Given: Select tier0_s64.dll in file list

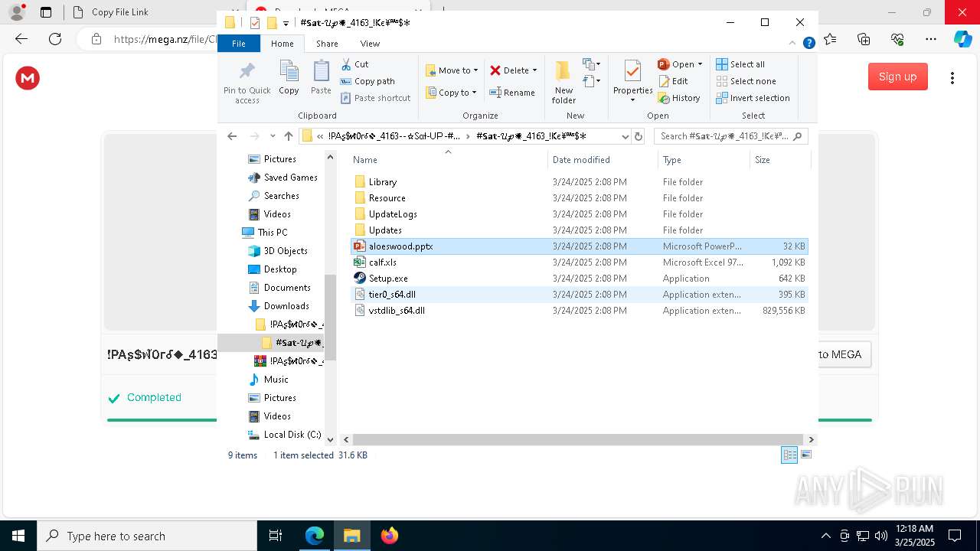Looking at the screenshot, I should (580, 295).
